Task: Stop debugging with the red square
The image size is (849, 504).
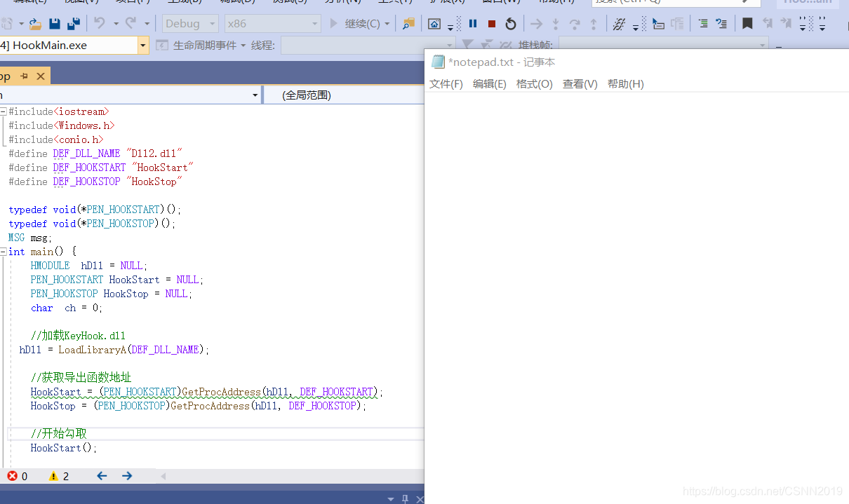Action: click(492, 24)
